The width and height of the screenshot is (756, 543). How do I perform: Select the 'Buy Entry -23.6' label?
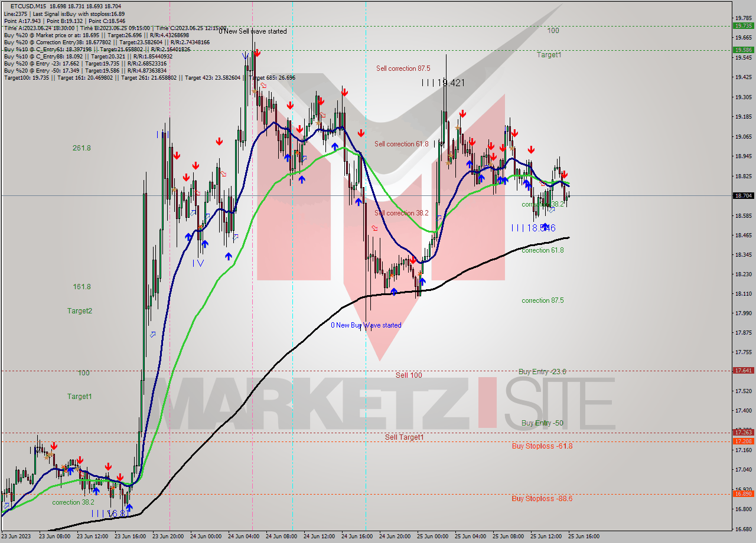pos(543,372)
